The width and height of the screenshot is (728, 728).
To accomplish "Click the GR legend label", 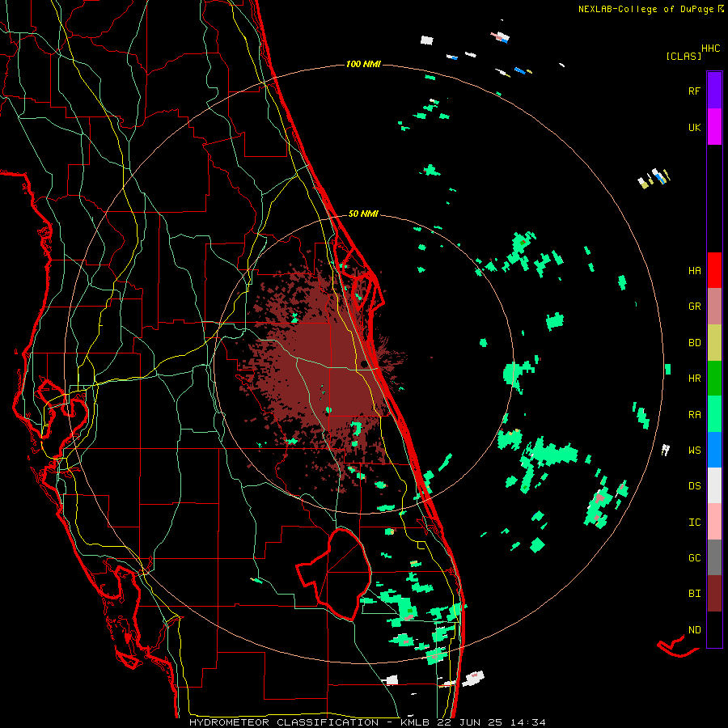I will click(x=694, y=307).
